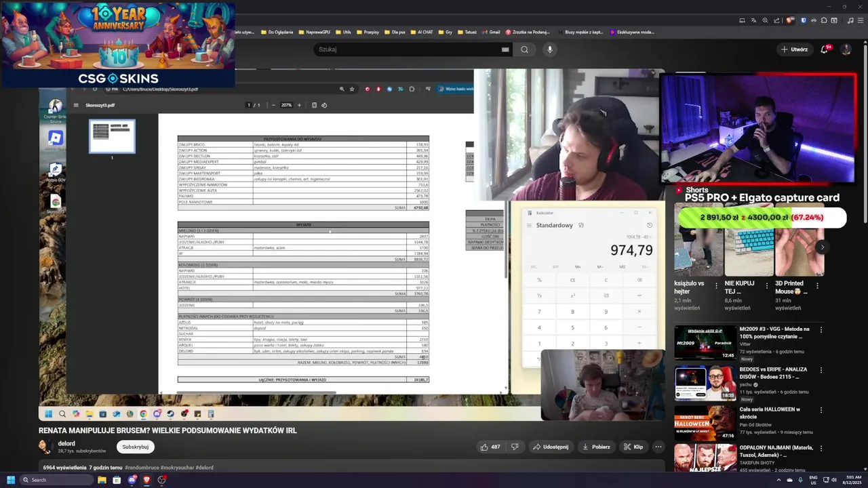Viewport: 868px width, 488px height.
Task: Switch ENG US input language indicator
Action: point(813,480)
